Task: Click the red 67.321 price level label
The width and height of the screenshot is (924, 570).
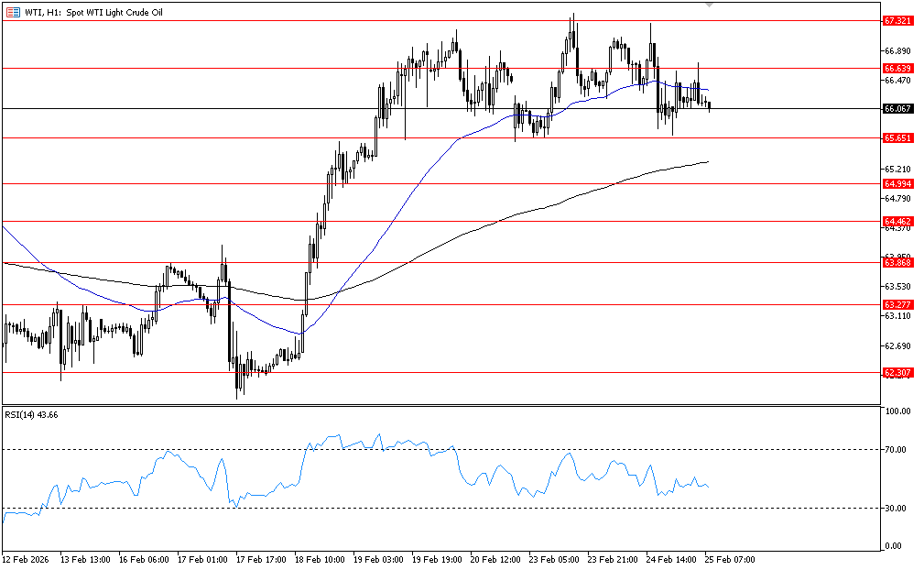Action: click(x=896, y=20)
